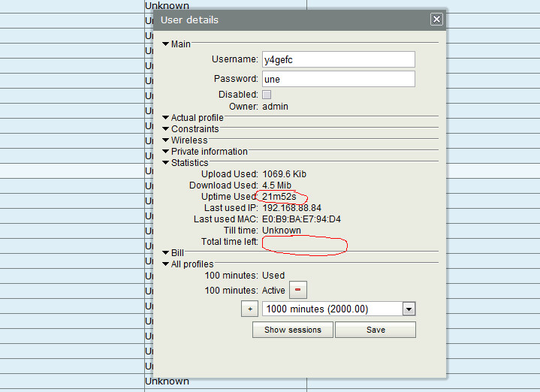This screenshot has width=540, height=392.
Task: Select the Upload Used 1069.6 Kib value
Action: click(x=284, y=174)
